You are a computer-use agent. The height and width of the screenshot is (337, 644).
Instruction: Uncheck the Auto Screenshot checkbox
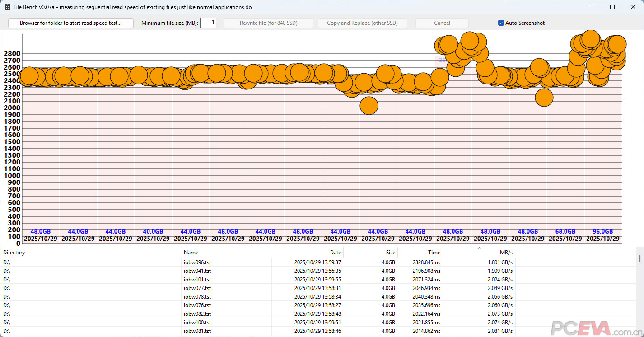501,23
